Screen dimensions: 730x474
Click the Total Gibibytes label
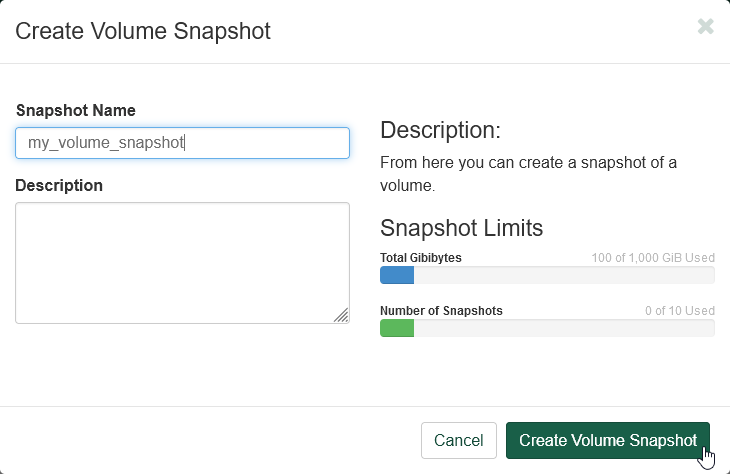tap(420, 258)
